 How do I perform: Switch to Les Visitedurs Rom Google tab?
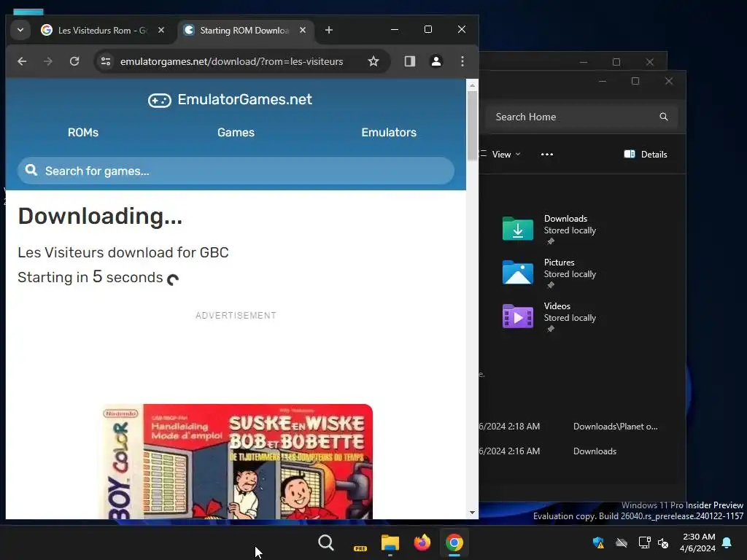coord(102,30)
